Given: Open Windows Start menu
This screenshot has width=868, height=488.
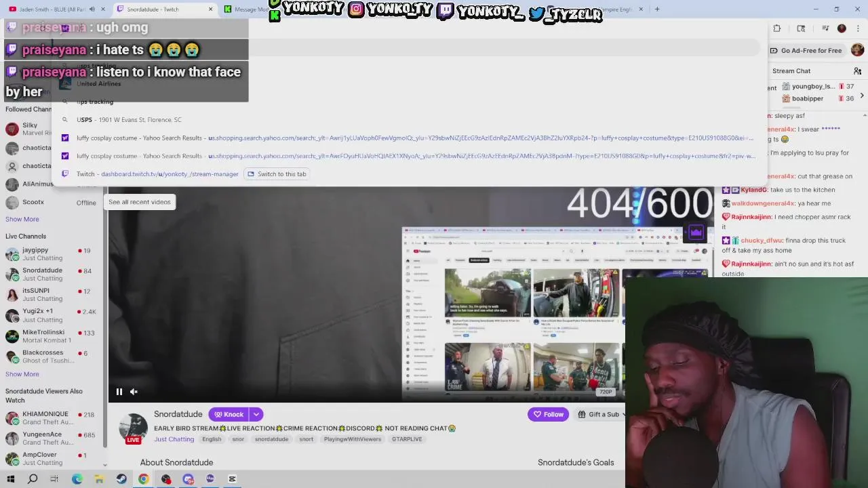Looking at the screenshot, I should pyautogui.click(x=11, y=479).
